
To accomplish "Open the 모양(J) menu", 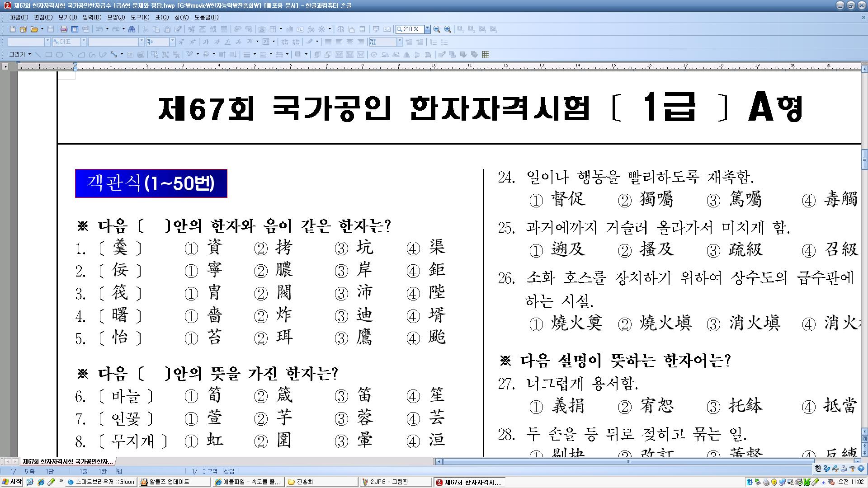I will click(x=116, y=17).
